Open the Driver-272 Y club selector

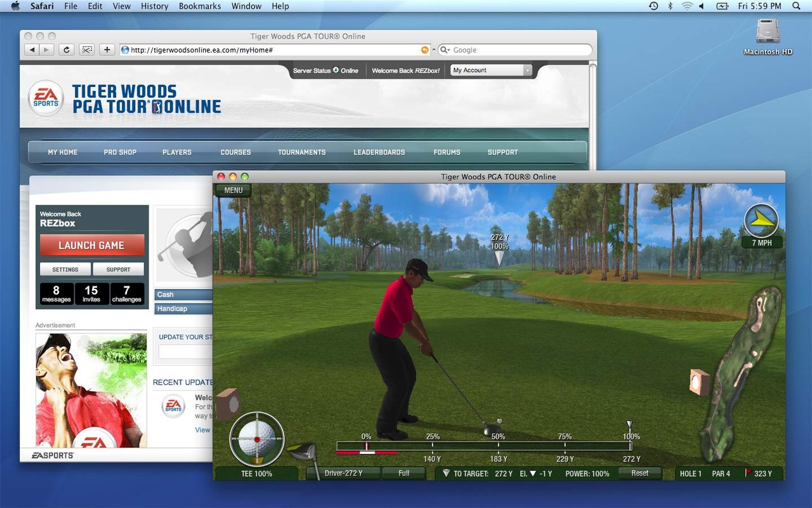pyautogui.click(x=343, y=474)
